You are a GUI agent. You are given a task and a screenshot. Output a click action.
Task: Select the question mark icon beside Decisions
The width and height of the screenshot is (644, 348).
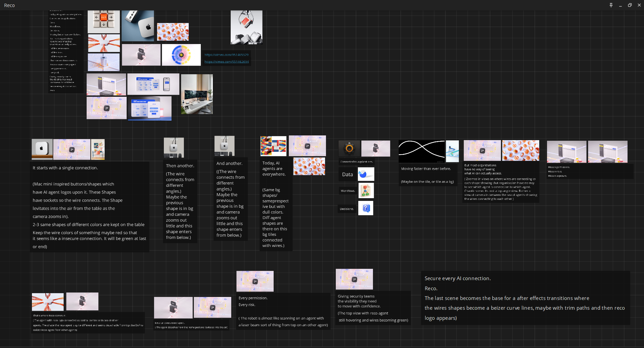(366, 208)
